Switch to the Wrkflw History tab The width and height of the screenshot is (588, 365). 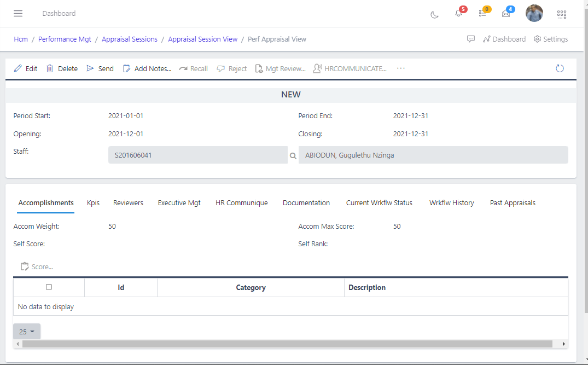[x=451, y=203]
